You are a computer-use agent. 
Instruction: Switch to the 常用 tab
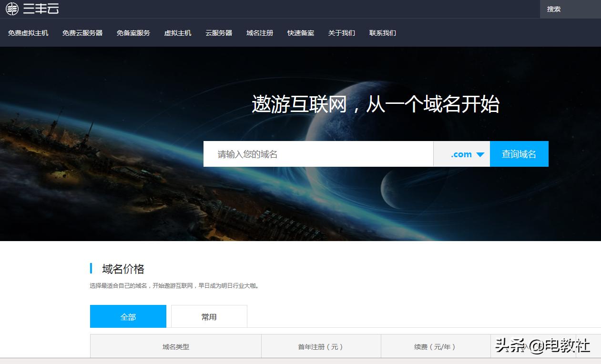pos(209,316)
